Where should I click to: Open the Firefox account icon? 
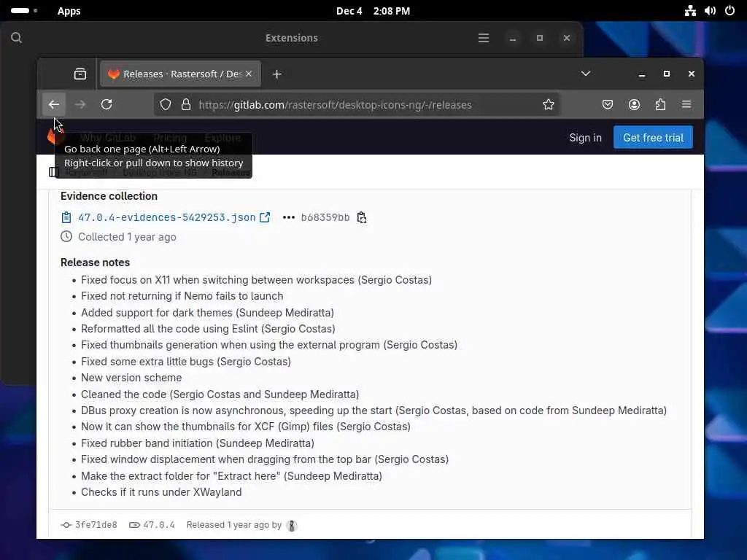click(x=634, y=105)
